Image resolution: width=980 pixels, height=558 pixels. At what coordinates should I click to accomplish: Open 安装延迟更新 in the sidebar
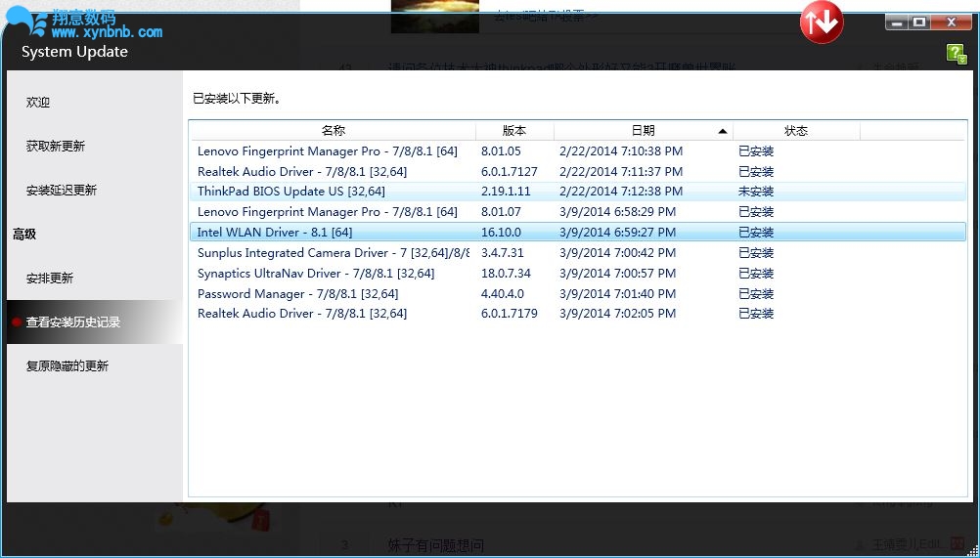coord(62,191)
